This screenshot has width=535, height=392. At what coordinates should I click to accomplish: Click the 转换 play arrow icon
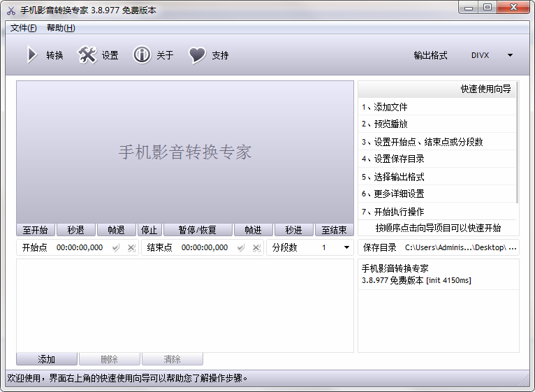[32, 55]
